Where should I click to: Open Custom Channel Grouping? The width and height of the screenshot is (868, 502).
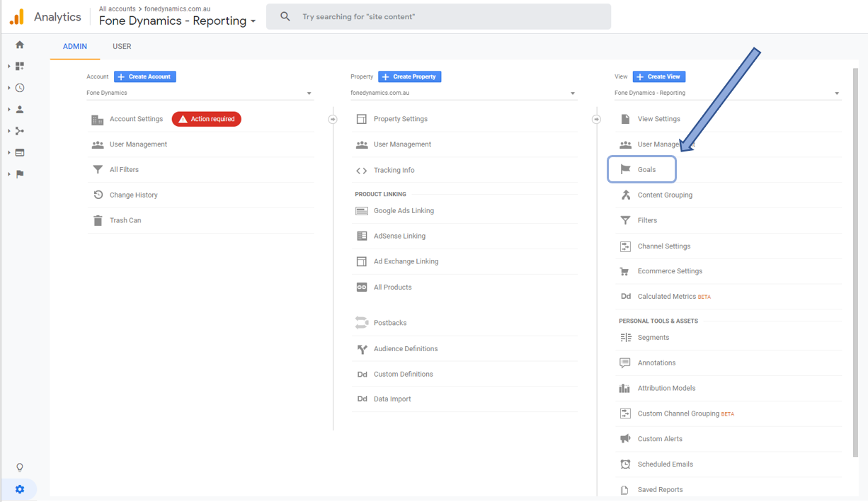click(678, 413)
